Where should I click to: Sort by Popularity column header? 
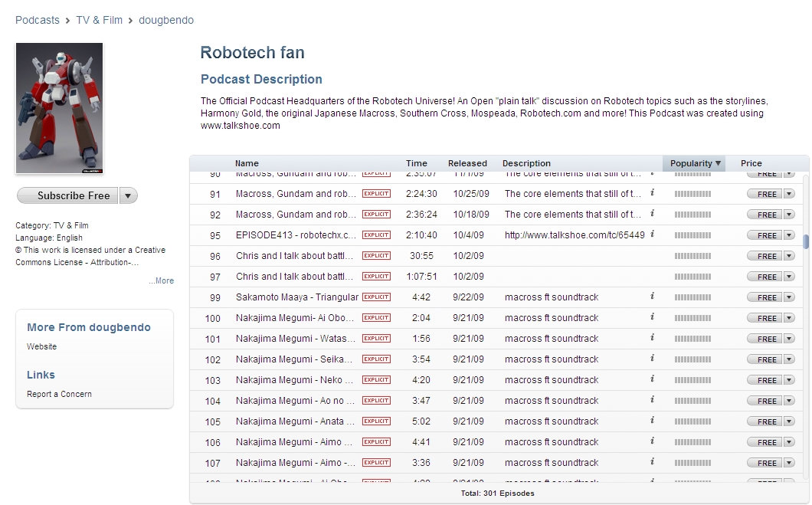[x=694, y=163]
